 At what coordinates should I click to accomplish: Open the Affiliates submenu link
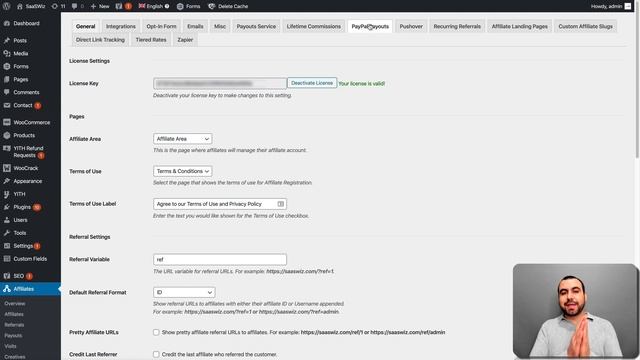click(14, 314)
